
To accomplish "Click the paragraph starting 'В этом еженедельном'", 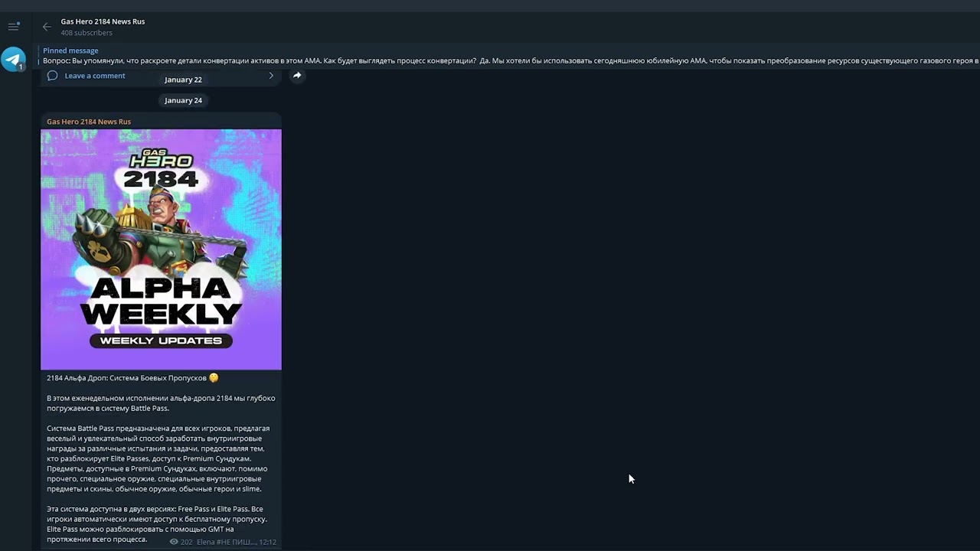I will [x=161, y=403].
